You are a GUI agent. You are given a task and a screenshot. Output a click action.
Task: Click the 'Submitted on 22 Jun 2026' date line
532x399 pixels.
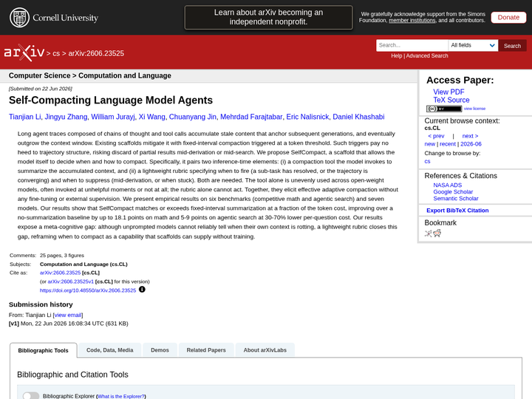pos(41,89)
